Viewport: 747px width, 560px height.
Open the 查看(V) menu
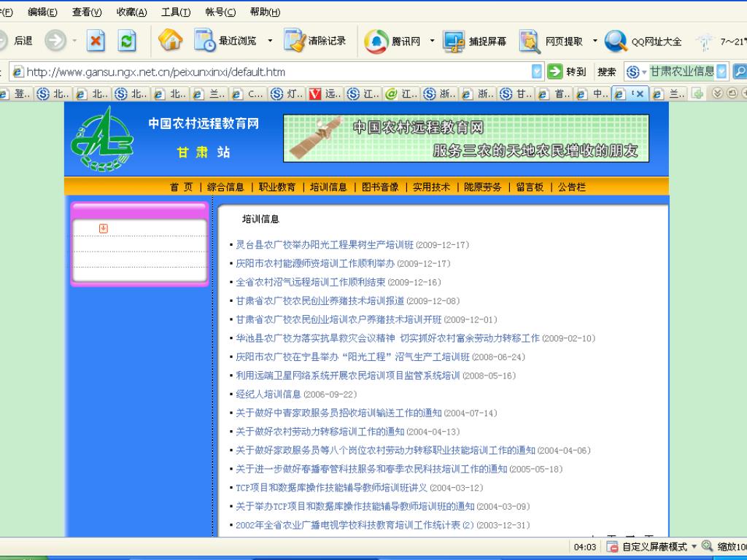(x=87, y=12)
